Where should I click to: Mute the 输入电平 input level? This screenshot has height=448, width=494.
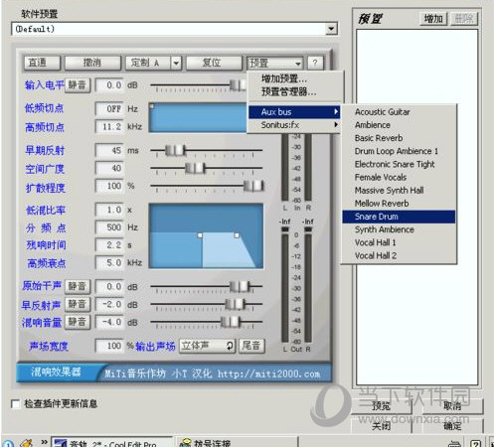(x=78, y=85)
